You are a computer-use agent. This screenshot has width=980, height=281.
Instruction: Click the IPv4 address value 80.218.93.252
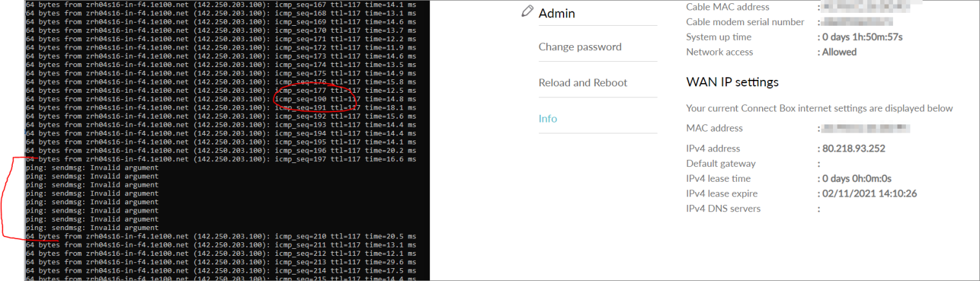(x=854, y=148)
